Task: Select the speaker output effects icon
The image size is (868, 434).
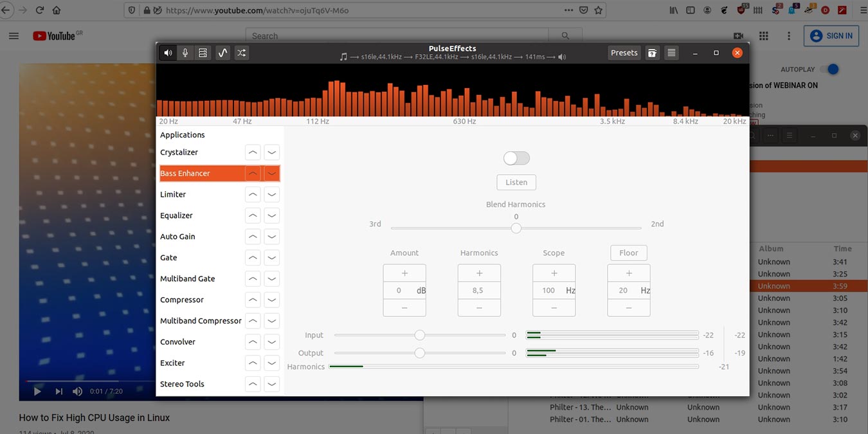Action: pos(167,52)
